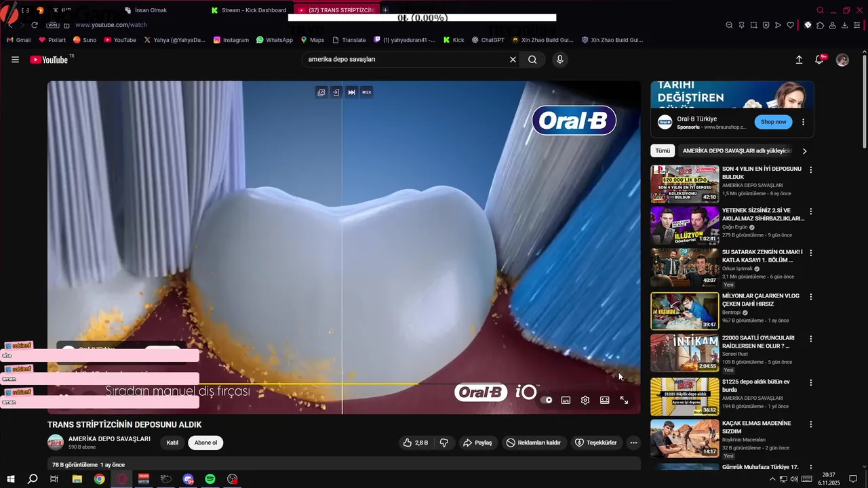Viewport: 868px width, 488px height.
Task: Open $1225 depo aldık video thumbnail
Action: coord(684,396)
